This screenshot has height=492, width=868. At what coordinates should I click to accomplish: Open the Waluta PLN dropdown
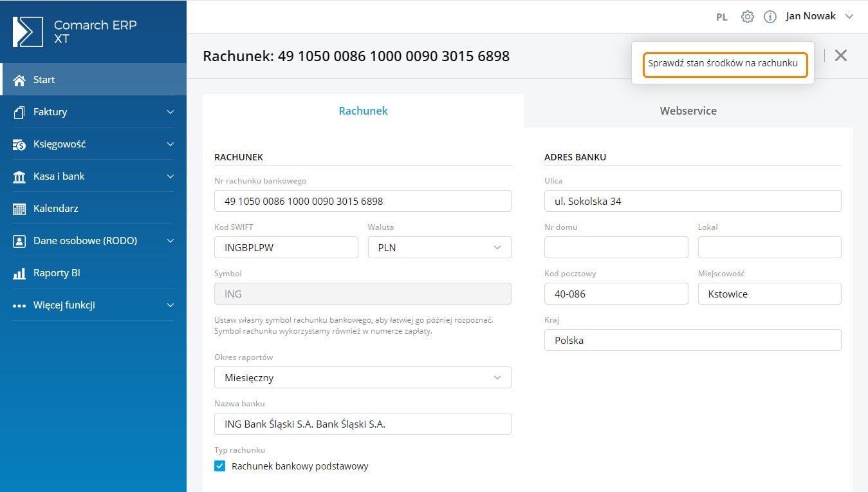[439, 247]
